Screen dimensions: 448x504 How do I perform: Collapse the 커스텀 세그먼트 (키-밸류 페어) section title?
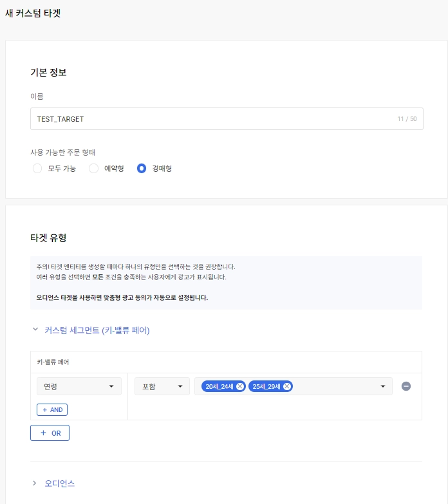(97, 330)
